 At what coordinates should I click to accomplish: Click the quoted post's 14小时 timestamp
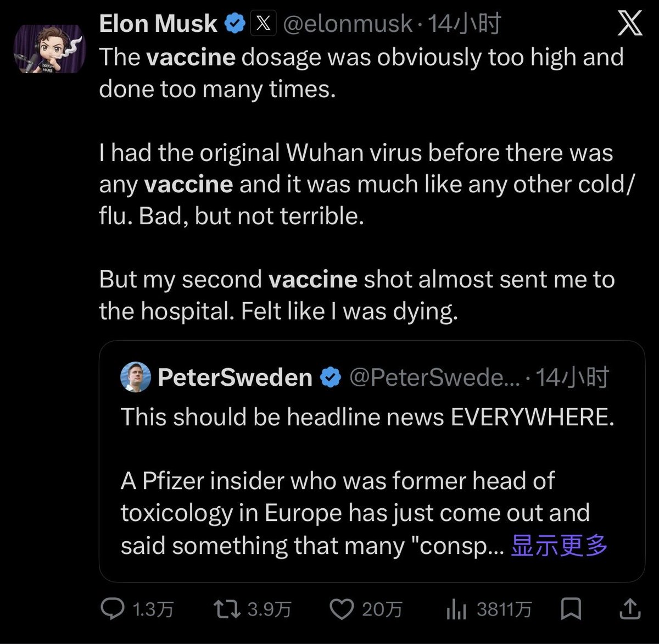(x=572, y=377)
